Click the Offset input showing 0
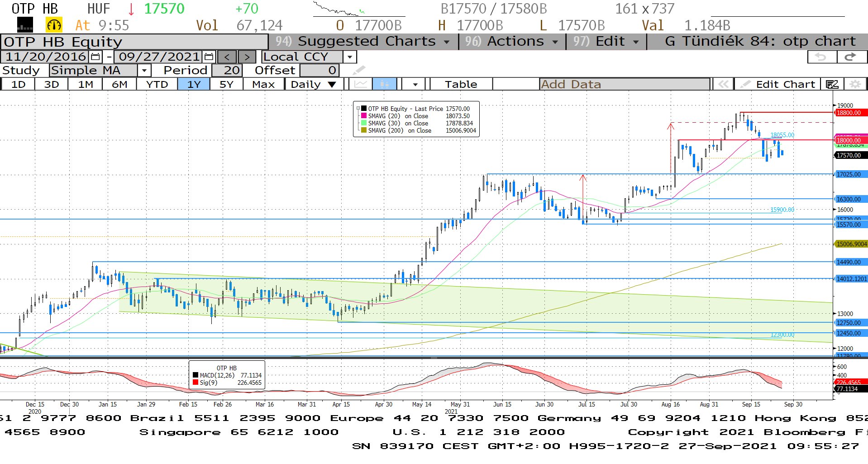This screenshot has width=868, height=464. click(320, 70)
